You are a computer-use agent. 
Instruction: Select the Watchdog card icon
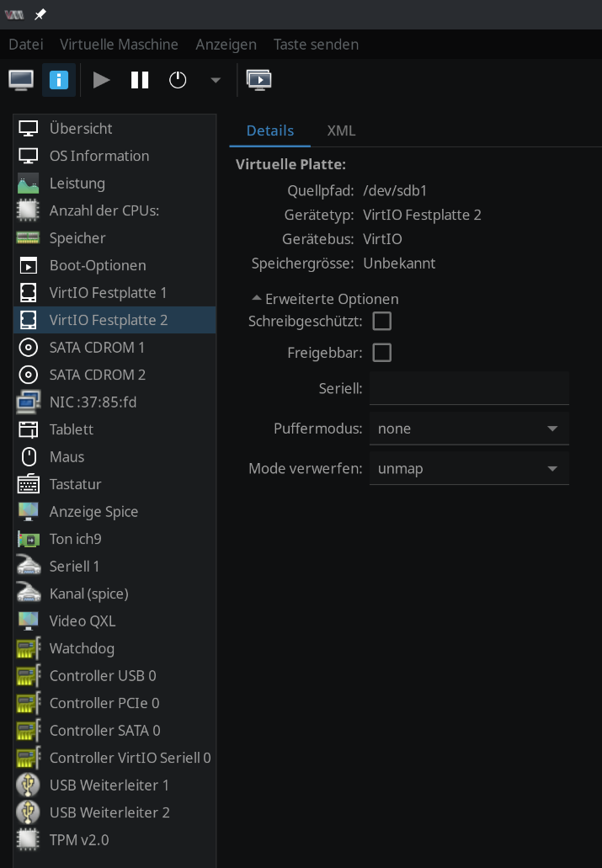(x=29, y=648)
